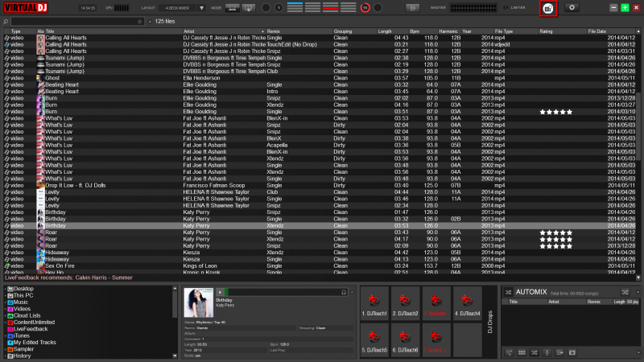
Task: Click the shuffle icon left of AUTOMIX
Action: (508, 292)
